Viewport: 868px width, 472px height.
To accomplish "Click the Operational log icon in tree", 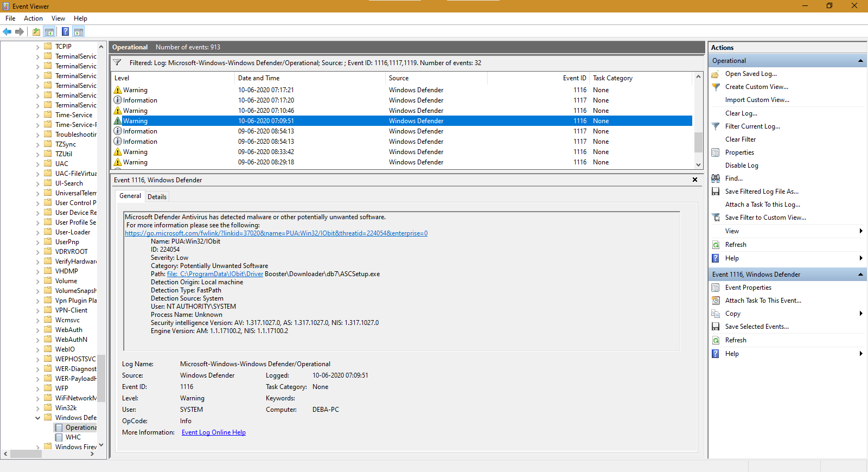I will [x=59, y=428].
